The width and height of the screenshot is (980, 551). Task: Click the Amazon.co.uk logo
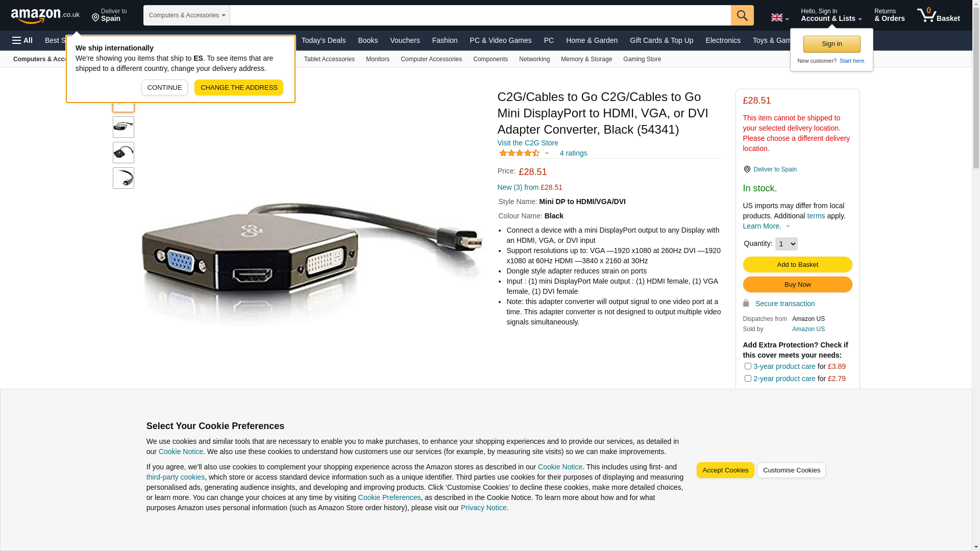[x=45, y=15]
